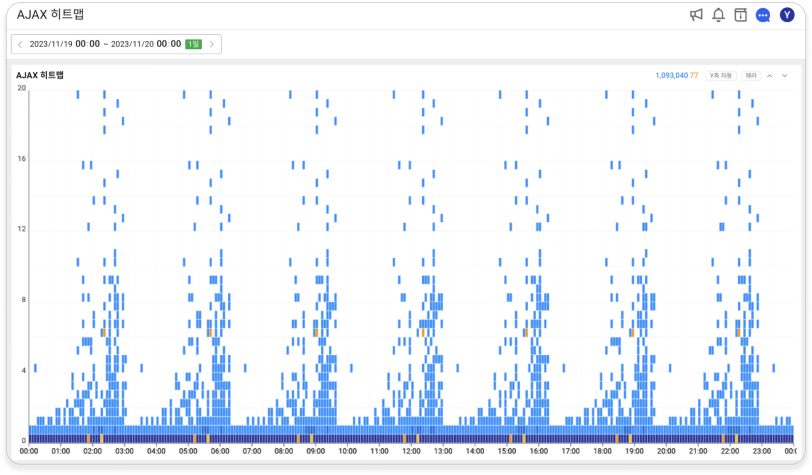Click orange error cell near 02:00 baseline
This screenshot has height=475, width=812.
(89, 439)
